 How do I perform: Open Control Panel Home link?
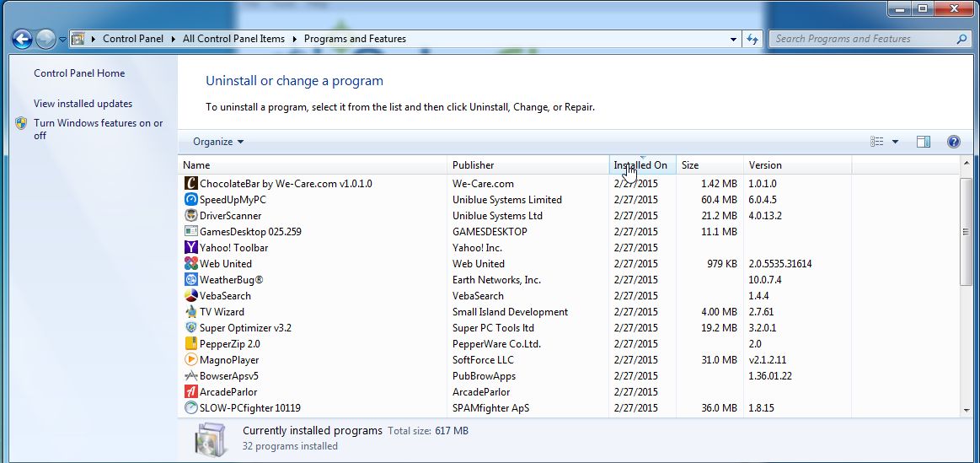(x=79, y=73)
